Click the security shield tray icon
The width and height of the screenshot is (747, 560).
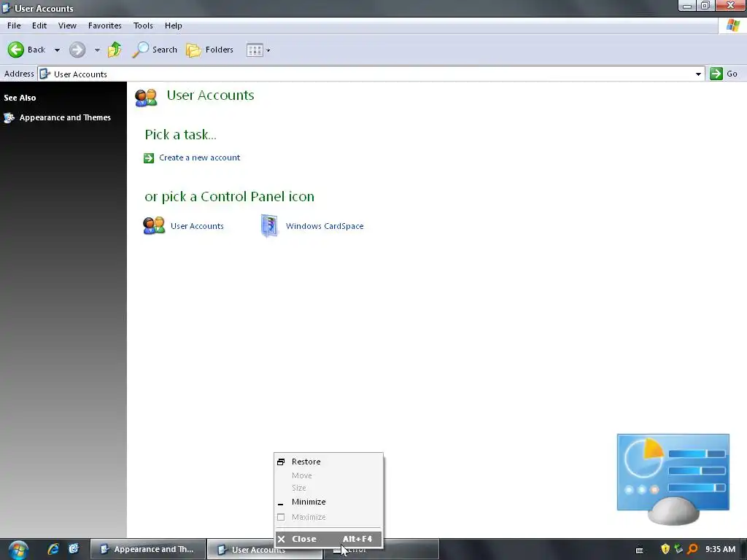665,549
